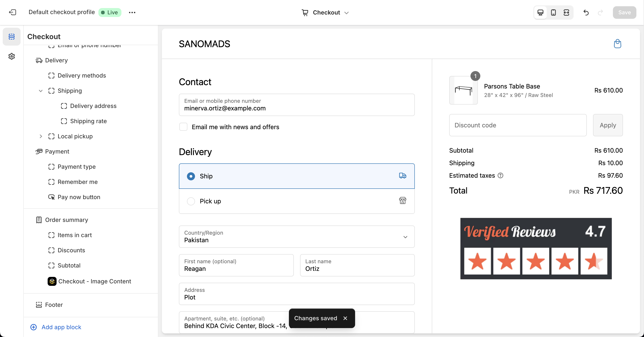Click the Save button
The image size is (644, 337).
624,13
